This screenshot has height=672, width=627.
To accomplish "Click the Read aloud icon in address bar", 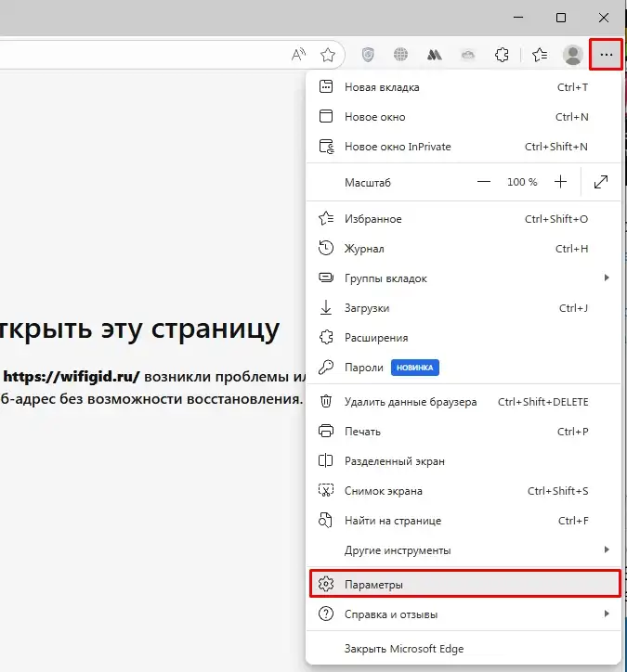I will 298,55.
